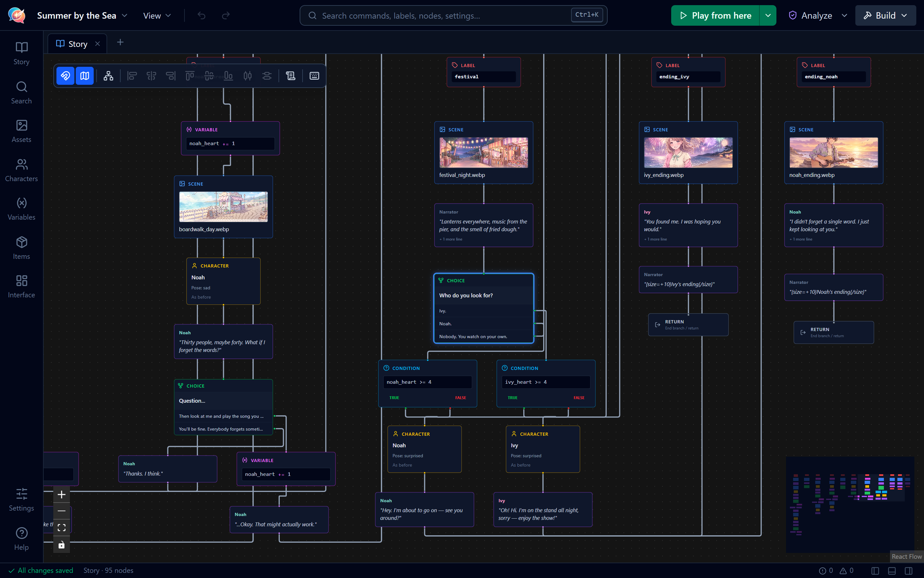Toggle left panel layout in status bar
This screenshot has height=578, width=924.
[x=875, y=571]
